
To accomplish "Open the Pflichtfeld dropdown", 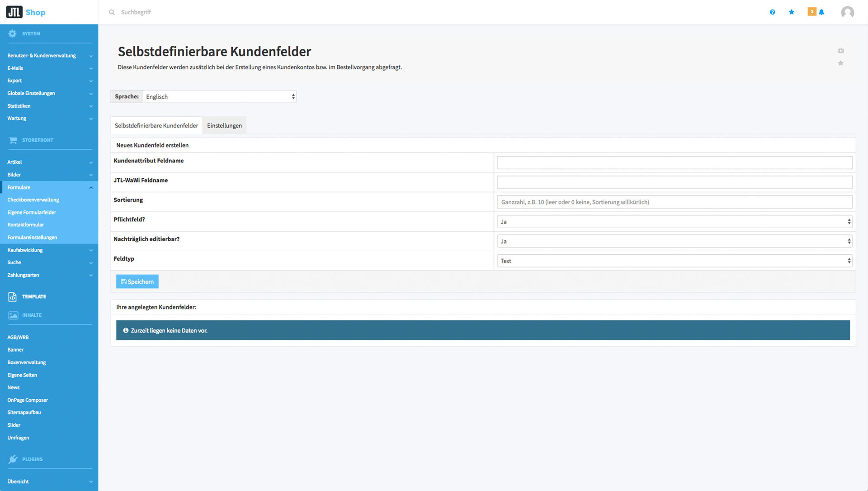I will [x=675, y=222].
